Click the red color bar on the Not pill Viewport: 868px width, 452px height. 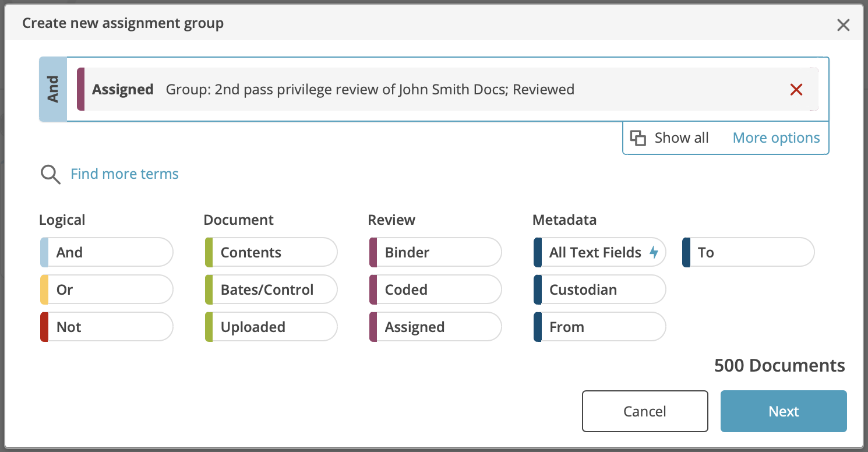pyautogui.click(x=43, y=326)
